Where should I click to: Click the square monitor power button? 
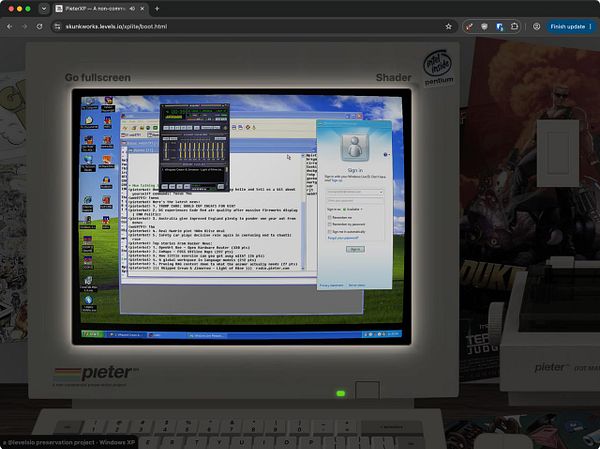pyautogui.click(x=367, y=390)
